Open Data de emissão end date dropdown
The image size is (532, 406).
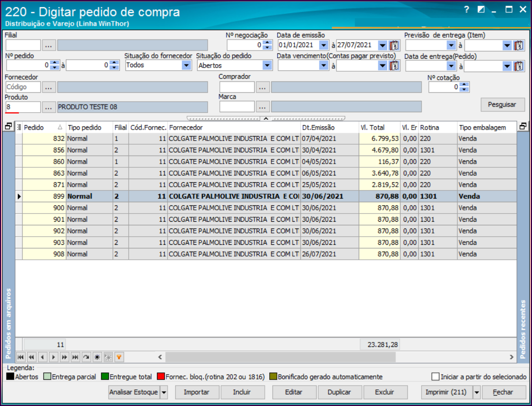pyautogui.click(x=382, y=45)
